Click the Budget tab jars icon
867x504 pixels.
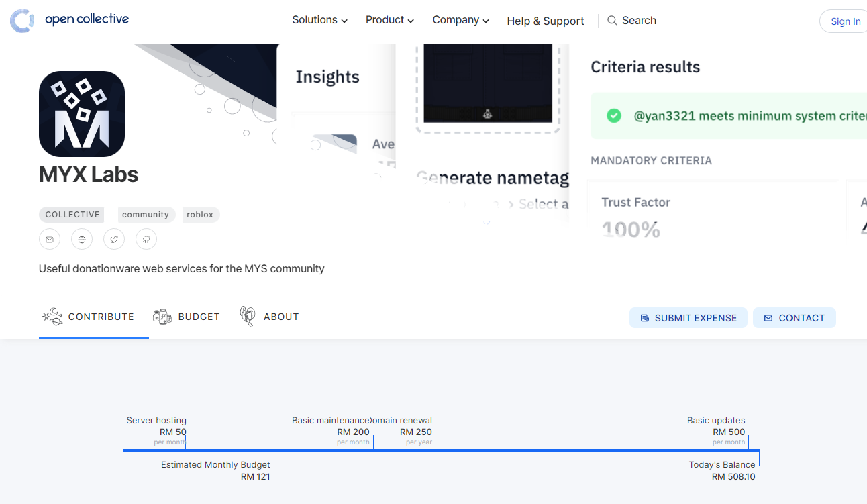[x=162, y=317]
